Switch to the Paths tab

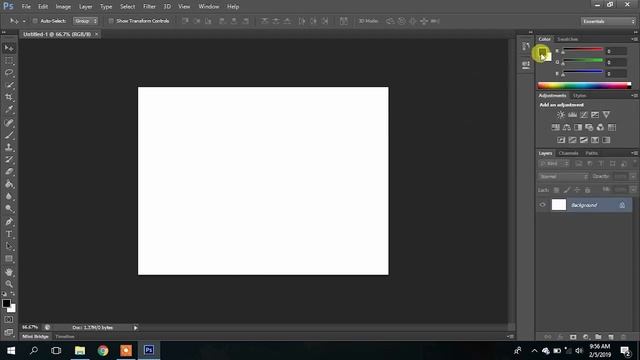pyautogui.click(x=591, y=153)
